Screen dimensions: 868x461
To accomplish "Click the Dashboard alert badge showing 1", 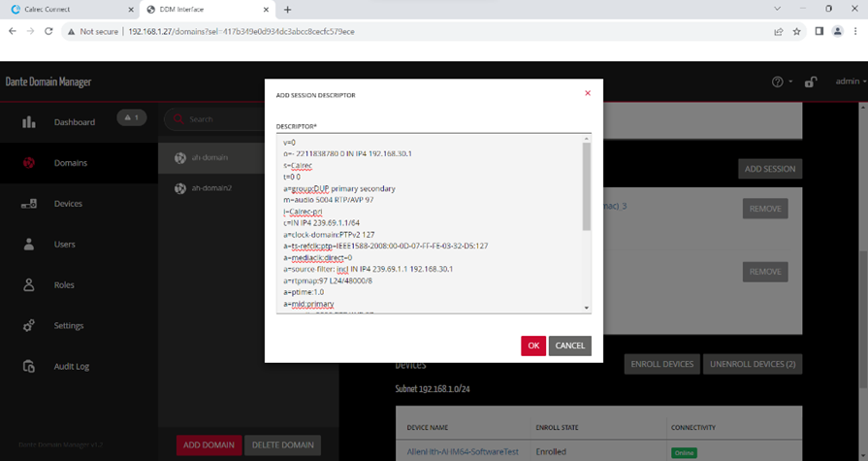I will (x=131, y=117).
